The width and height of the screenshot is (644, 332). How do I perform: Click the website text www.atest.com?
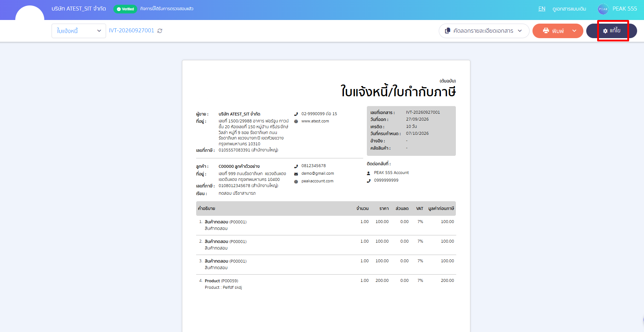pyautogui.click(x=315, y=121)
